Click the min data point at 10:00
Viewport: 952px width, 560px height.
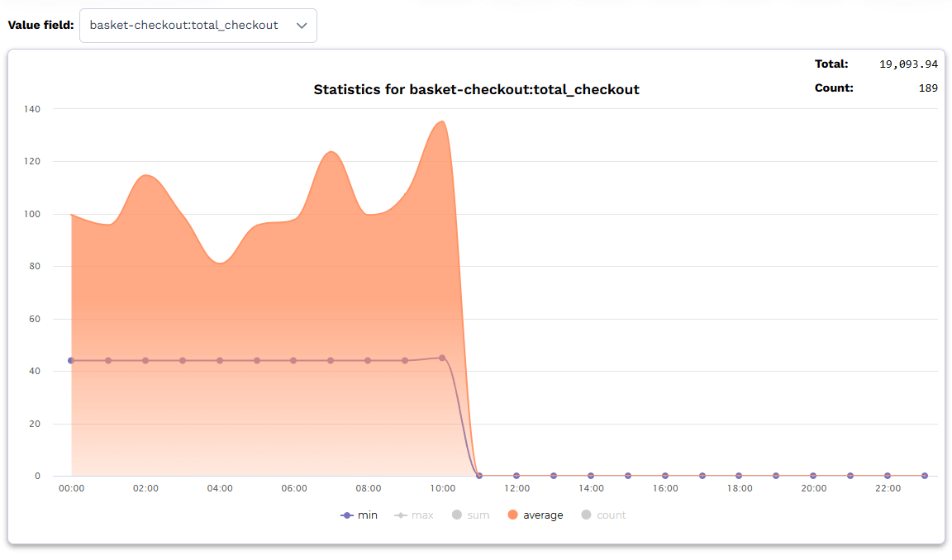pyautogui.click(x=442, y=358)
